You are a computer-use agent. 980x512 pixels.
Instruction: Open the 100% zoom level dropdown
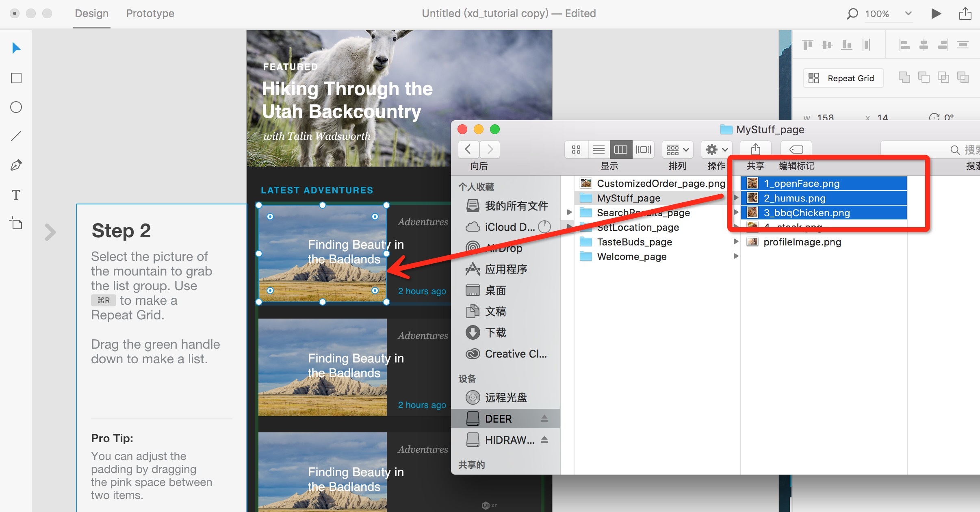[x=908, y=14]
